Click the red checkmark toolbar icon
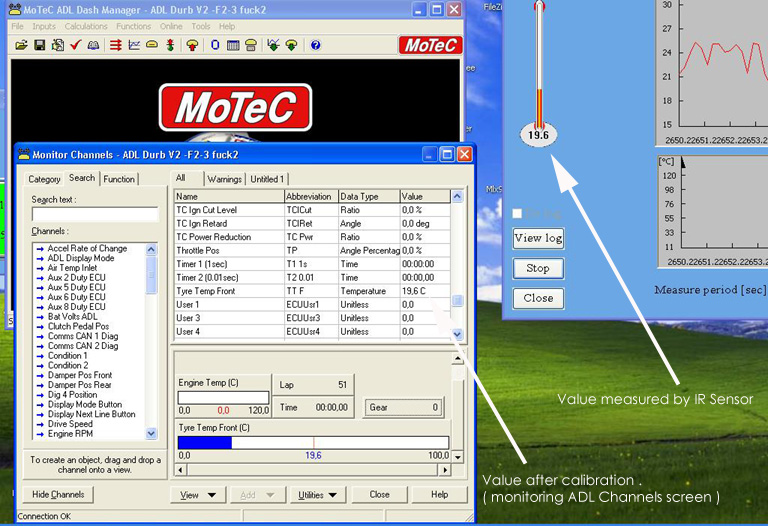Viewport: 768px width, 526px height. point(75,45)
